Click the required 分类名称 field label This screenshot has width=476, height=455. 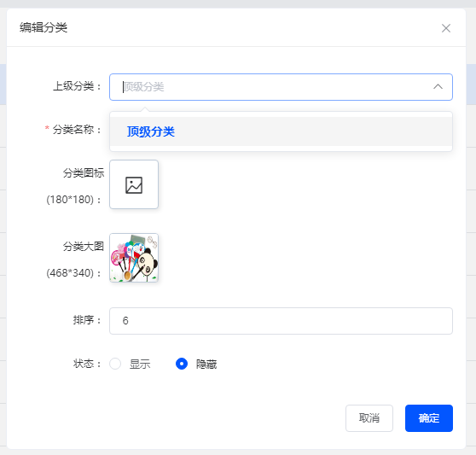[x=73, y=130]
